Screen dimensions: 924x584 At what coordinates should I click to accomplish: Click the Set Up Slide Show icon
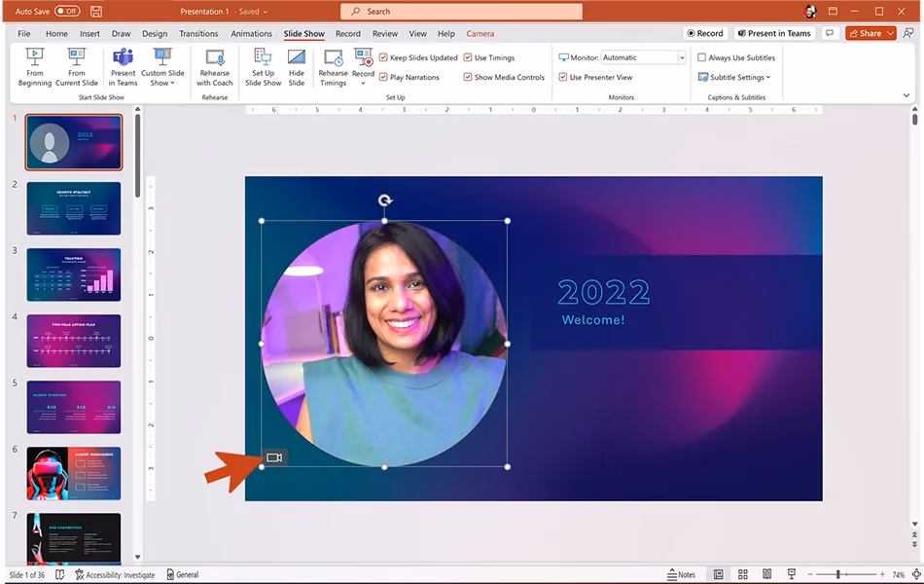point(262,66)
